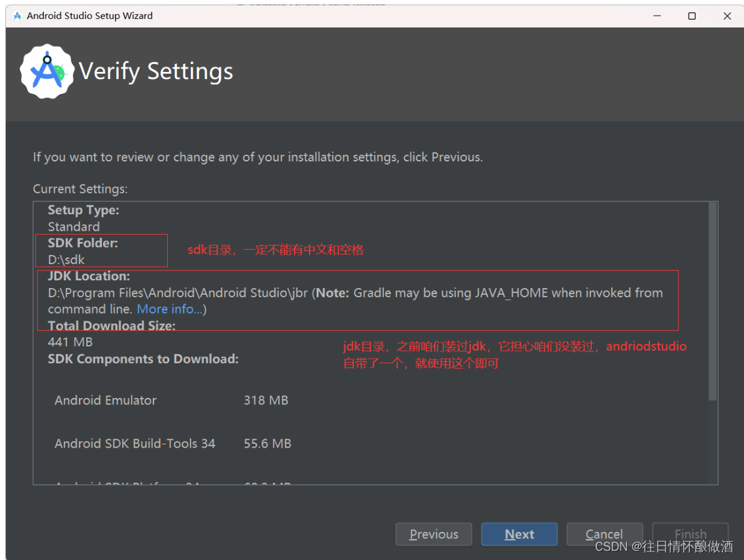Select the Standard setup type text
Image resolution: width=744 pixels, height=560 pixels.
(x=74, y=227)
